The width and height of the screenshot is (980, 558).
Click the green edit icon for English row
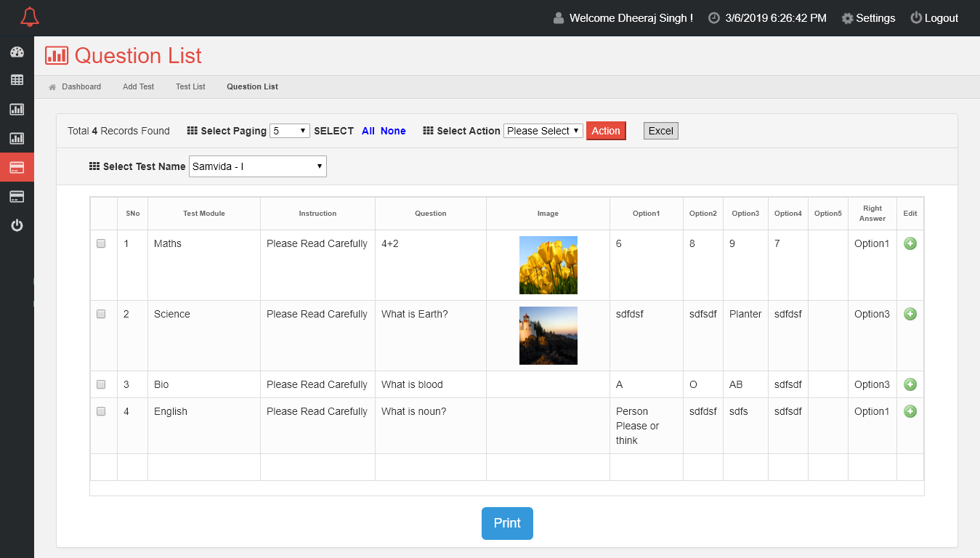coord(910,411)
